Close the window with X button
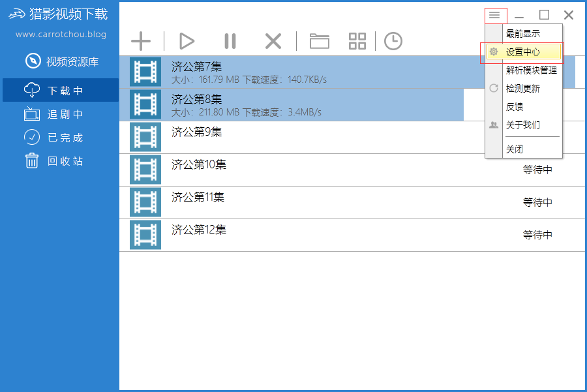 pos(569,15)
